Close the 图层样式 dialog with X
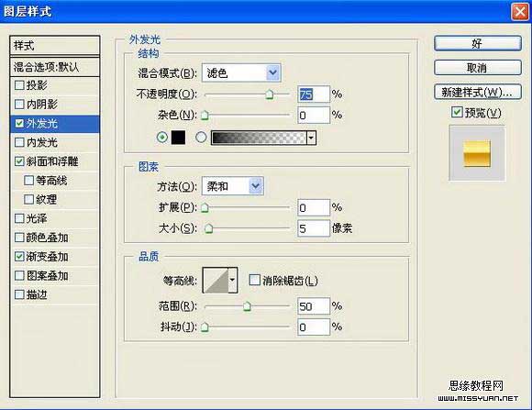This screenshot has width=532, height=410. (520, 12)
